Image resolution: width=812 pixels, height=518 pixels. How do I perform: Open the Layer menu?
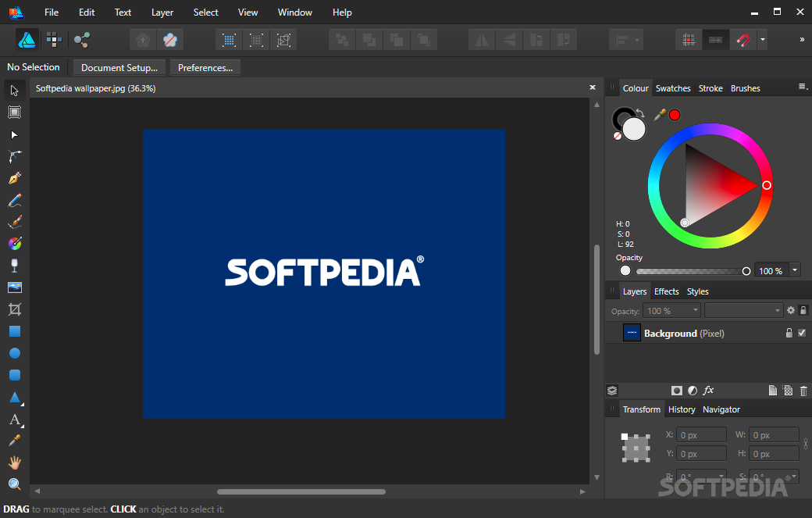pos(162,13)
